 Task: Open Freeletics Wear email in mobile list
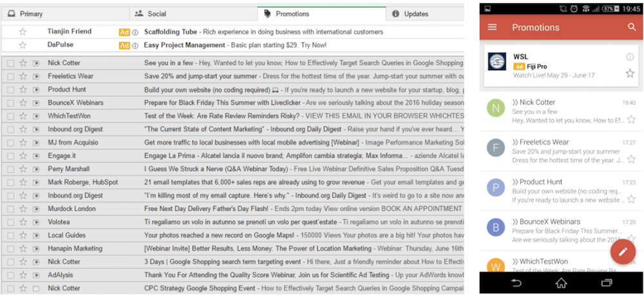tap(561, 152)
